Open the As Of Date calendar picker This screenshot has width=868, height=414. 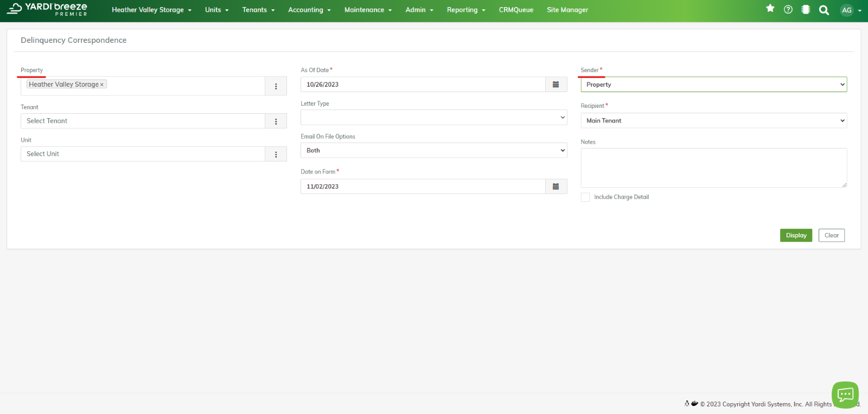click(x=556, y=85)
